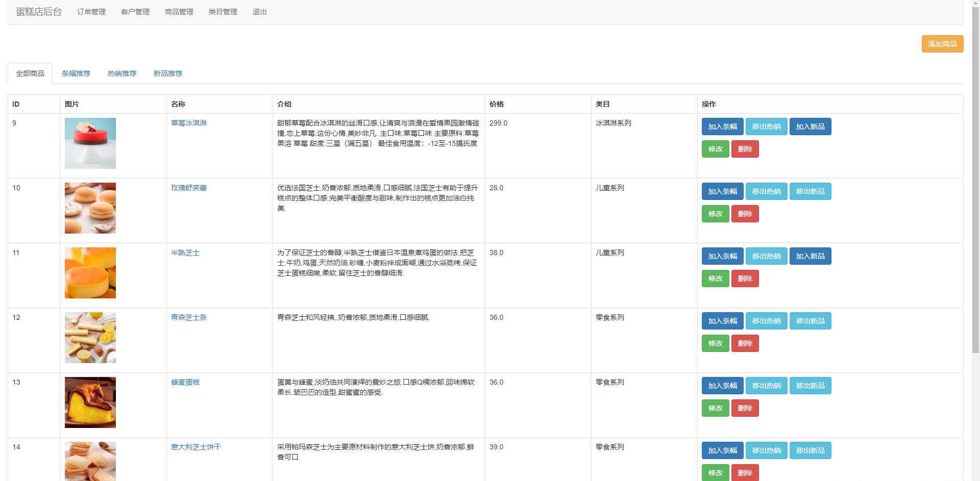Image resolution: width=980 pixels, height=481 pixels.
Task: Click 加入新品 for 半熟芝士
Action: pos(810,256)
